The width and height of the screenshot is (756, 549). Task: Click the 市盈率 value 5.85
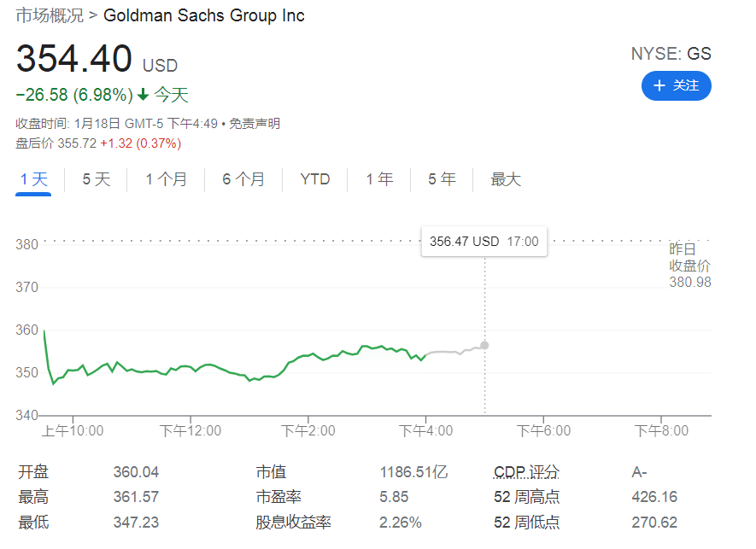pyautogui.click(x=394, y=497)
